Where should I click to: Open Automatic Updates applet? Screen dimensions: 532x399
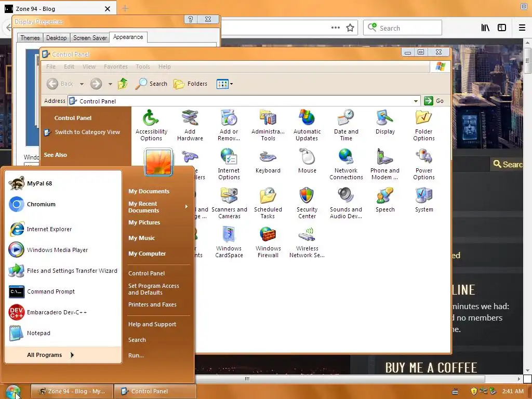tap(307, 125)
